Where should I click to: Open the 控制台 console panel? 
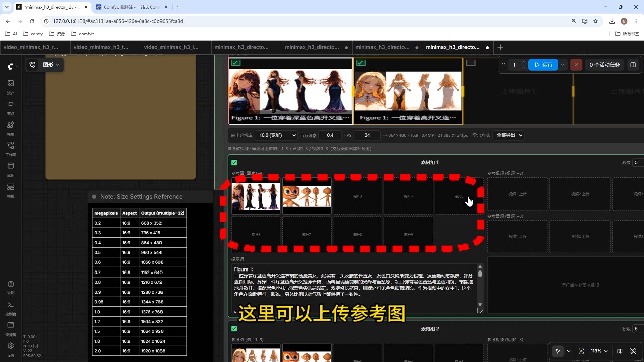click(x=11, y=308)
